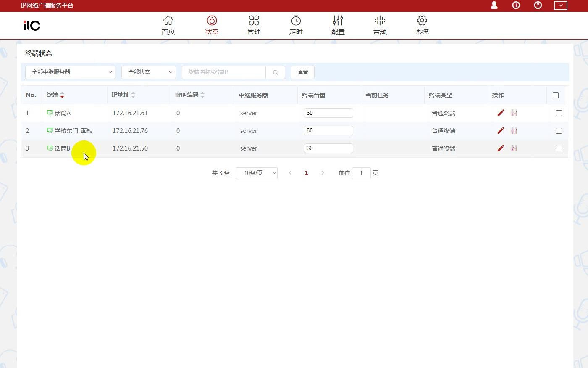Open the equalizer icon for 话筒A
Screen dimensions: 588x368
pyautogui.click(x=514, y=113)
